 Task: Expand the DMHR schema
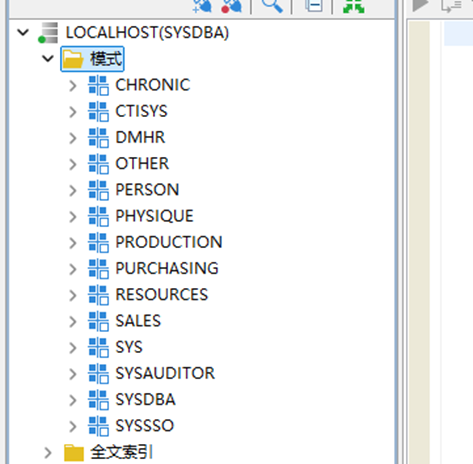(x=73, y=138)
